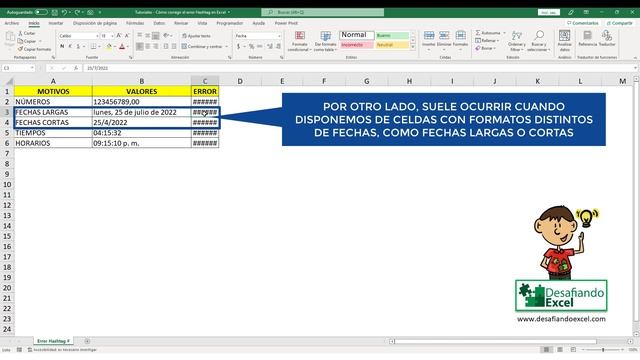The image size is (640, 360).
Task: Apply the yellow fill color bucket
Action: pos(109,47)
